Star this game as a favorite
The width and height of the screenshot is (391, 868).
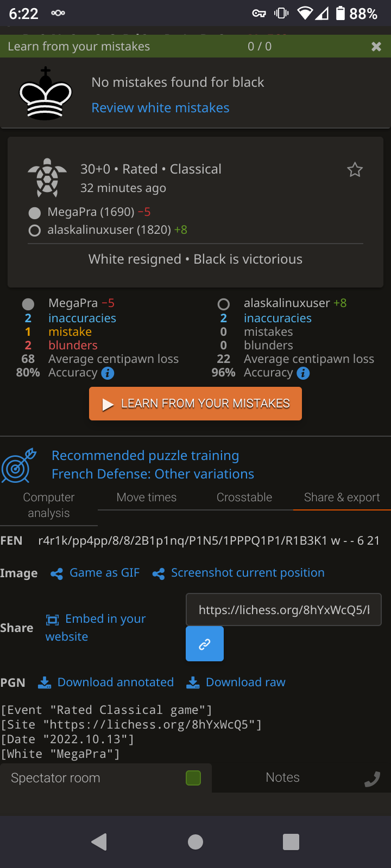pyautogui.click(x=355, y=170)
